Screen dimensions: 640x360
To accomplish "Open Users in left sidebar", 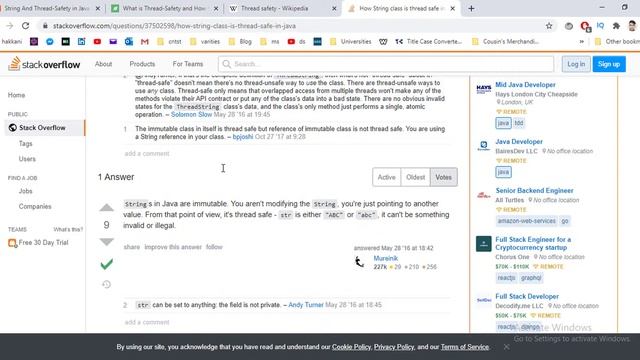I will pos(27,159).
